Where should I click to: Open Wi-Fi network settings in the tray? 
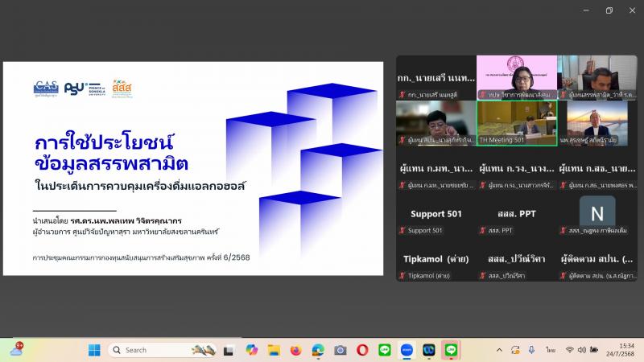(569, 350)
